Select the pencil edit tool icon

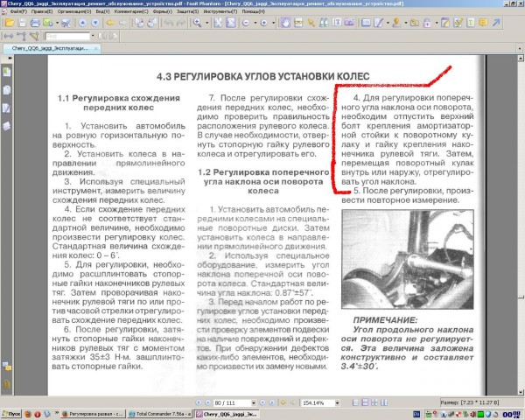tap(379, 23)
